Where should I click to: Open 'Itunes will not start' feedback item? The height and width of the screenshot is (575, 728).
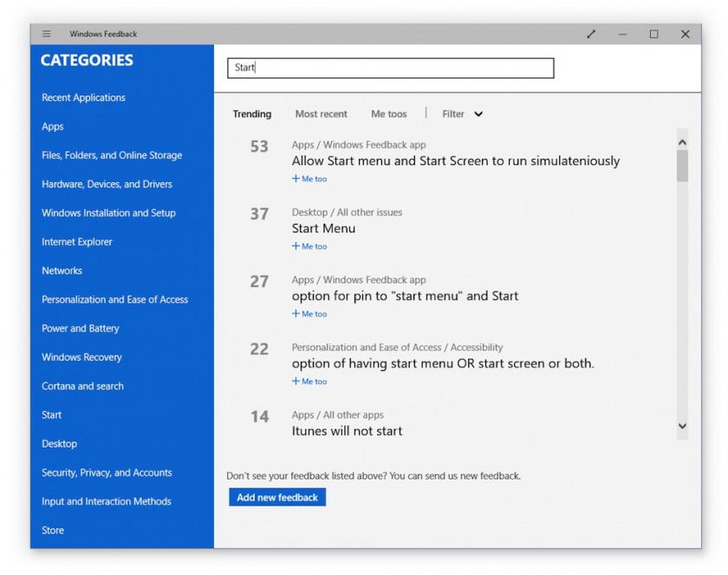(347, 431)
